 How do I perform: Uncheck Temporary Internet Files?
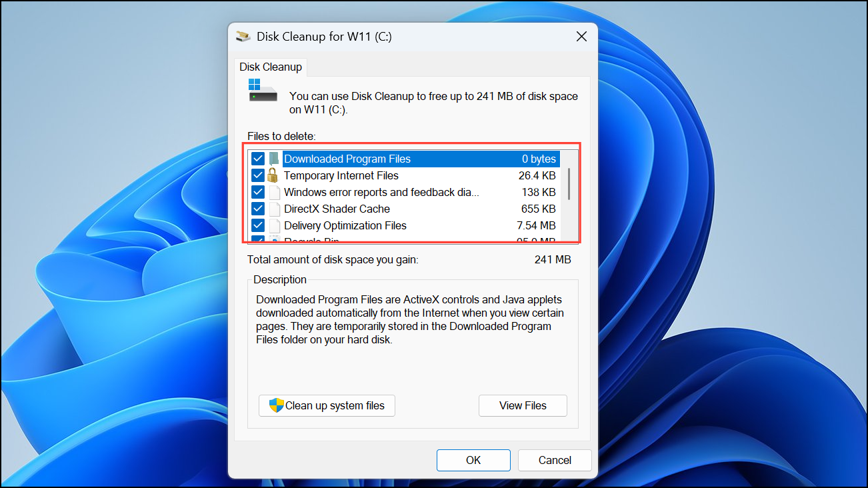point(258,175)
